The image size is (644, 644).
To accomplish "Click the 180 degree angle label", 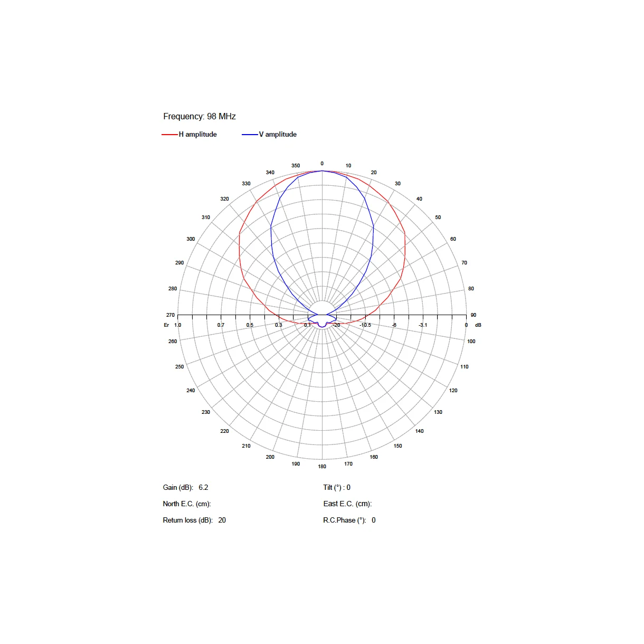I will coord(322,467).
